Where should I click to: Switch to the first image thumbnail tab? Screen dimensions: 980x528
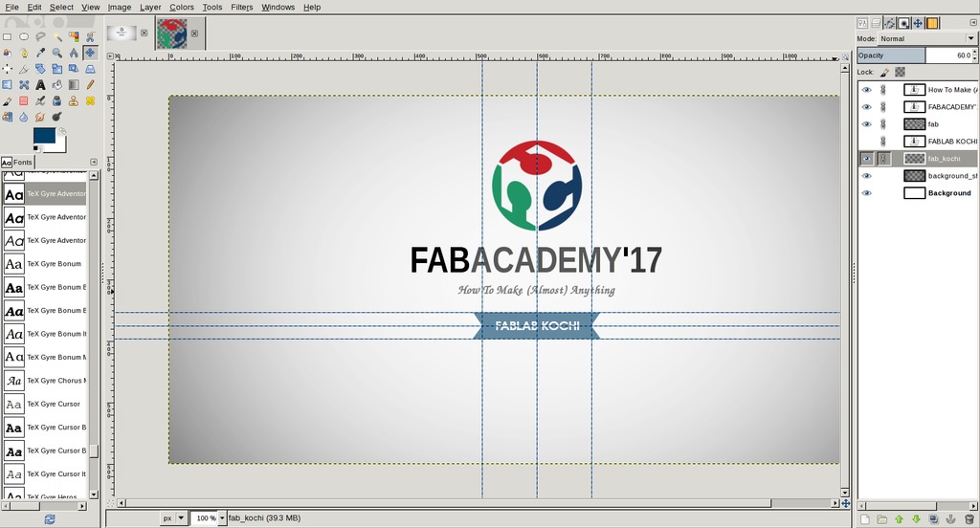[122, 33]
